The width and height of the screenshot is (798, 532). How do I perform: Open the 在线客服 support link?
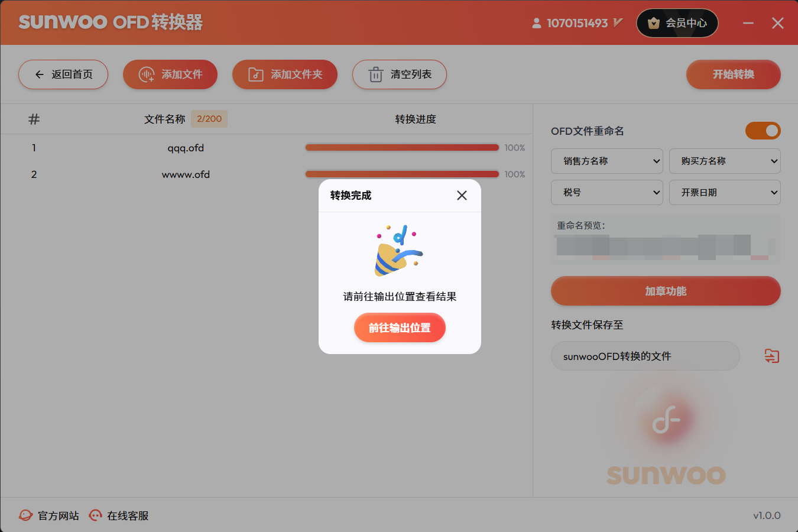[119, 515]
